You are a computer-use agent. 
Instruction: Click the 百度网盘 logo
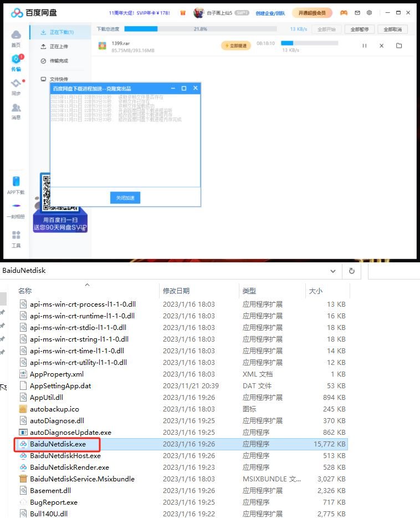(34, 13)
